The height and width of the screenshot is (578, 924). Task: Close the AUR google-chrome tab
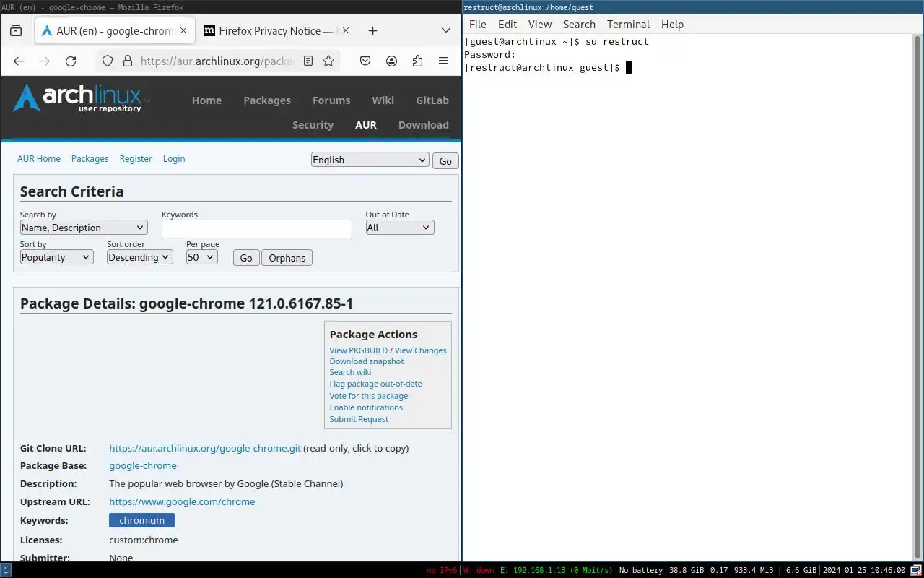pyautogui.click(x=183, y=31)
